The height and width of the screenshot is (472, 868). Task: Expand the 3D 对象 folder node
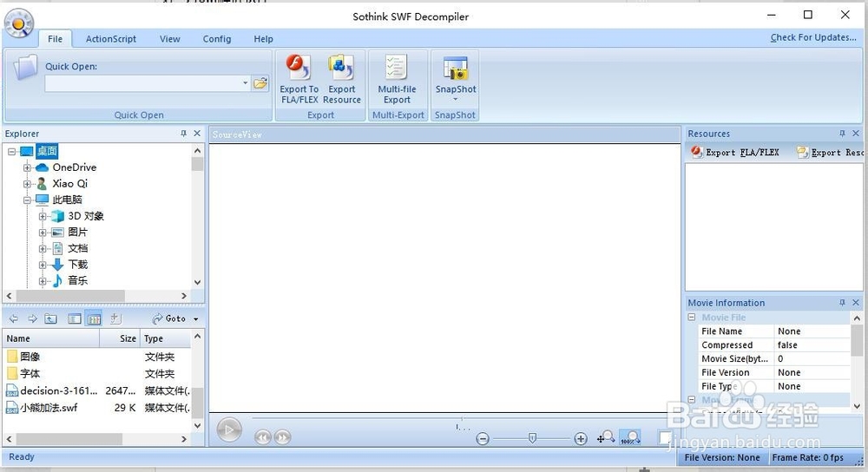point(42,216)
